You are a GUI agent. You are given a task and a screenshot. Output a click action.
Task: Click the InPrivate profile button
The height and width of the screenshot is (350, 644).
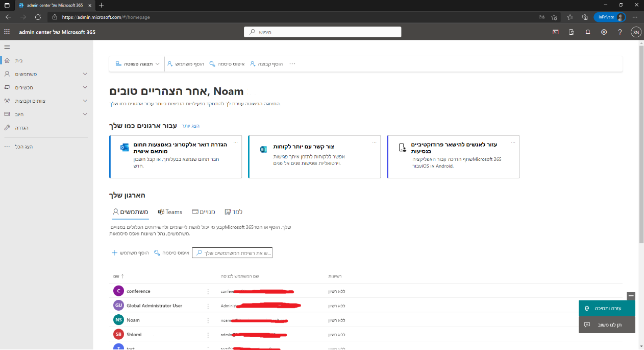tap(609, 17)
